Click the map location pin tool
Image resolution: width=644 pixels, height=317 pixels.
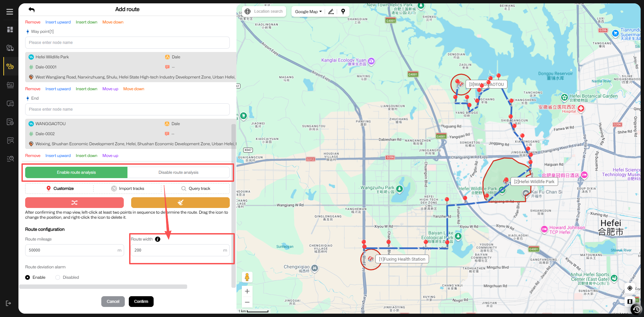[343, 11]
